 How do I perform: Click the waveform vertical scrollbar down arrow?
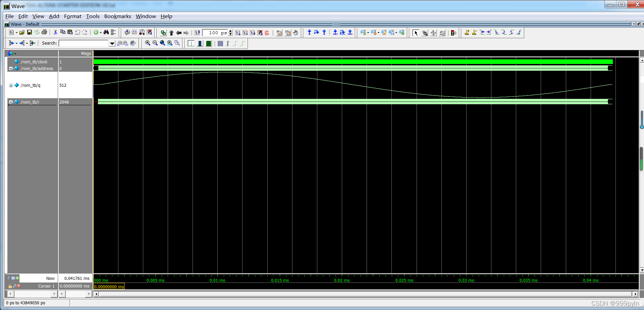pyautogui.click(x=642, y=270)
